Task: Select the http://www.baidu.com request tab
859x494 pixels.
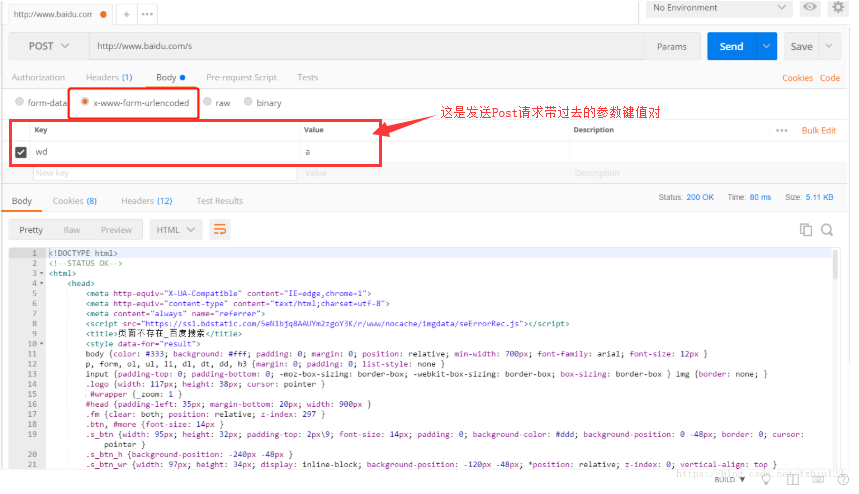Action: (x=60, y=14)
